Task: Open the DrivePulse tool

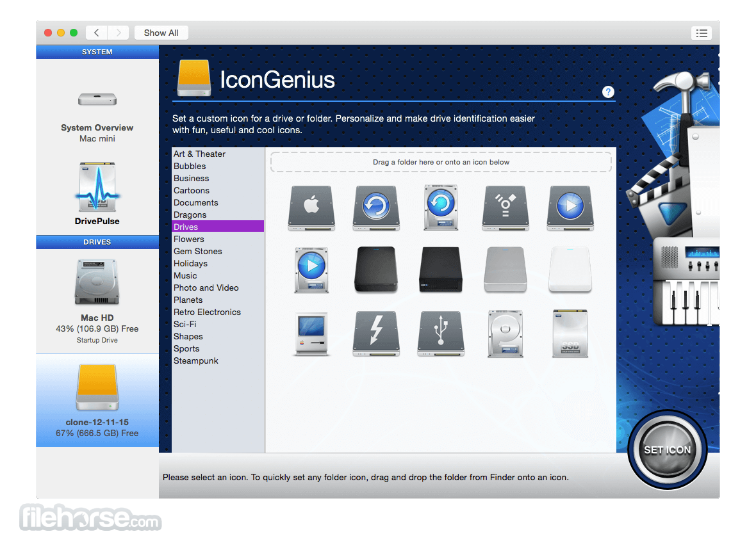Action: 97,194
